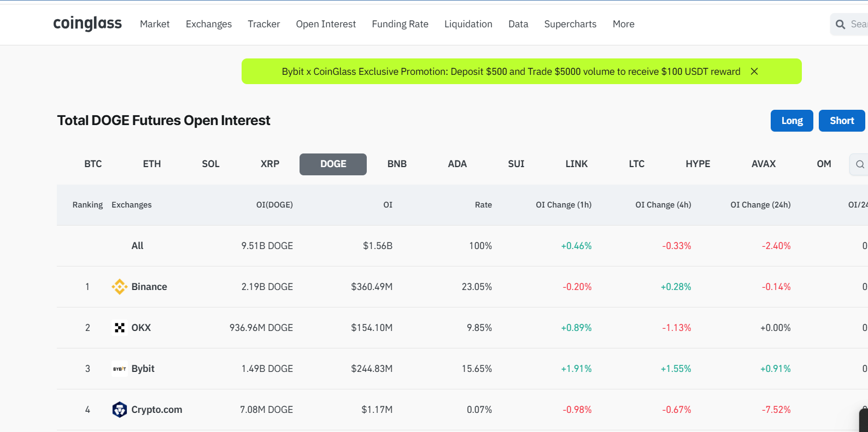
Task: Select the BNB coin tab
Action: [x=397, y=164]
